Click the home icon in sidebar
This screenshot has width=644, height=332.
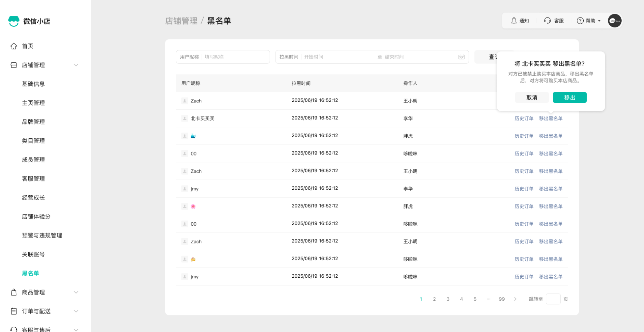coord(14,46)
